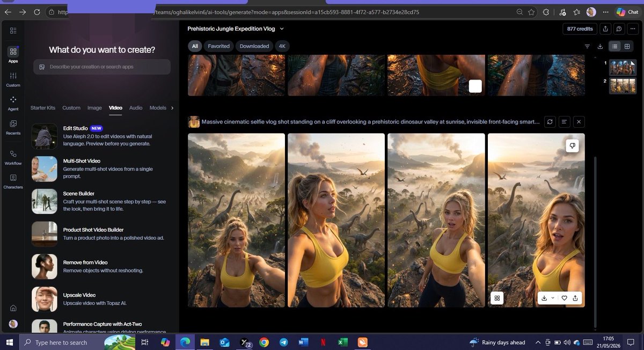Expand the Prehistoric Jungle Expedition Vlog title dropdown
The image size is (644, 350).
tap(282, 28)
